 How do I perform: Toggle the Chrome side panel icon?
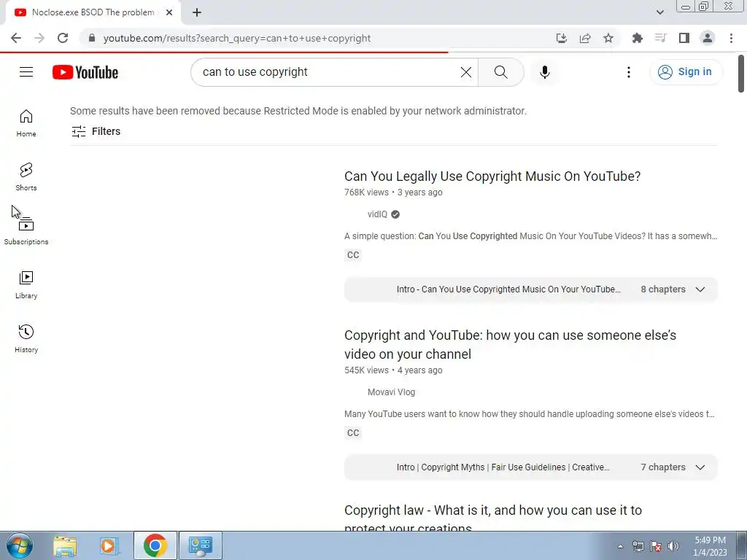pos(684,38)
